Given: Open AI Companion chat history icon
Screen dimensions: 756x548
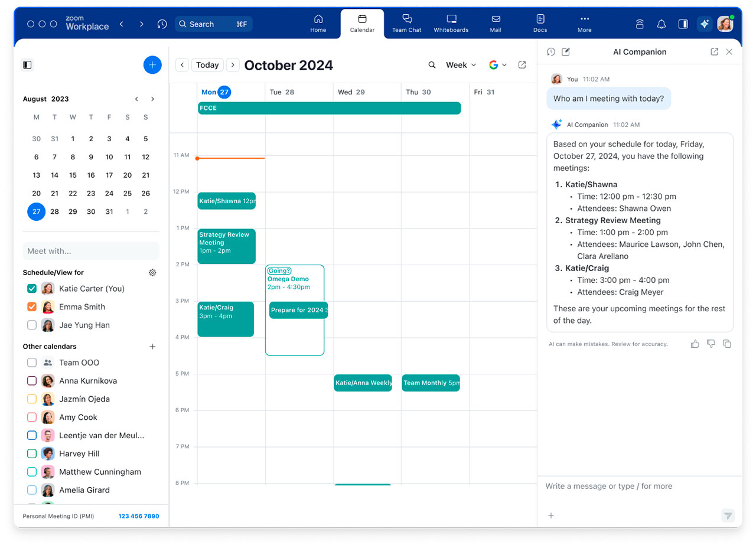Looking at the screenshot, I should pyautogui.click(x=551, y=52).
